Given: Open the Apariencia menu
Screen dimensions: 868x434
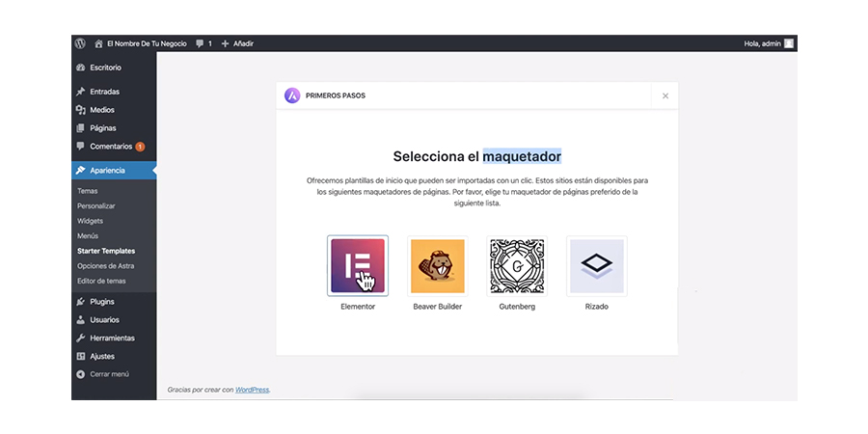Looking at the screenshot, I should tap(114, 171).
